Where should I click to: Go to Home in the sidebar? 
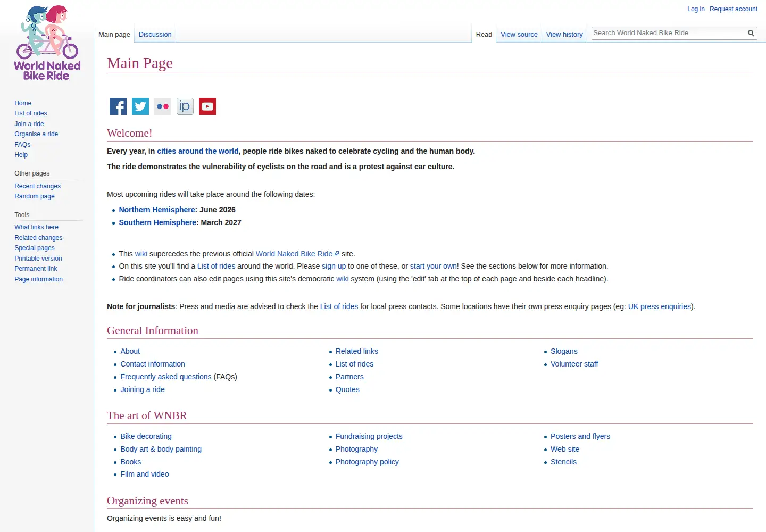[23, 103]
